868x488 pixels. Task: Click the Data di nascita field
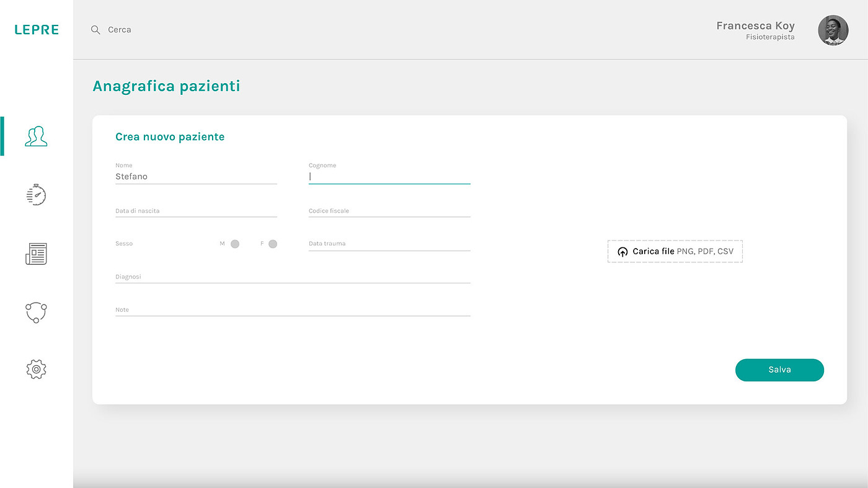coord(196,211)
